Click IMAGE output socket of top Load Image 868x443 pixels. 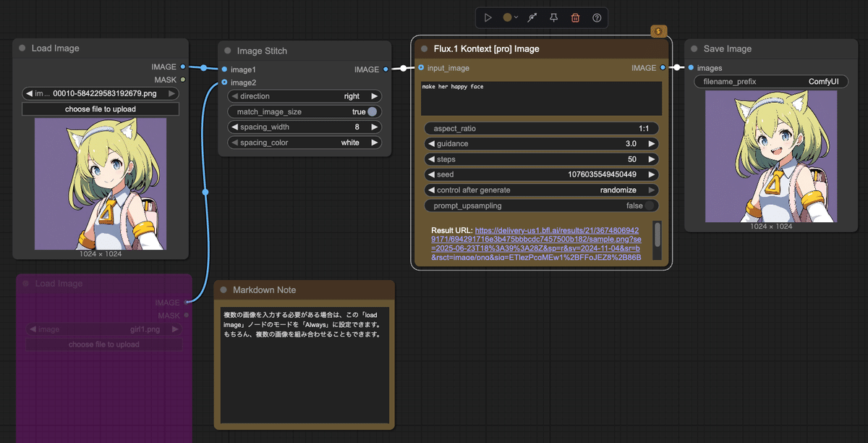point(183,67)
